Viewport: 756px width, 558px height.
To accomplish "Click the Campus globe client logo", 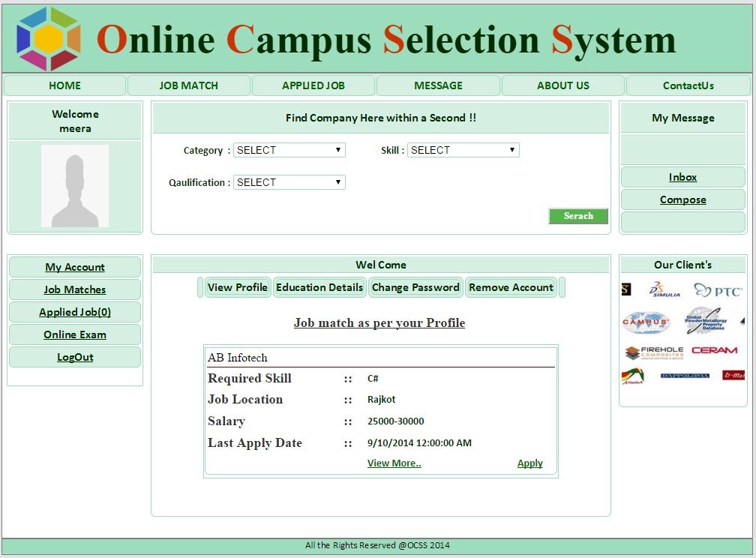I will (x=645, y=322).
